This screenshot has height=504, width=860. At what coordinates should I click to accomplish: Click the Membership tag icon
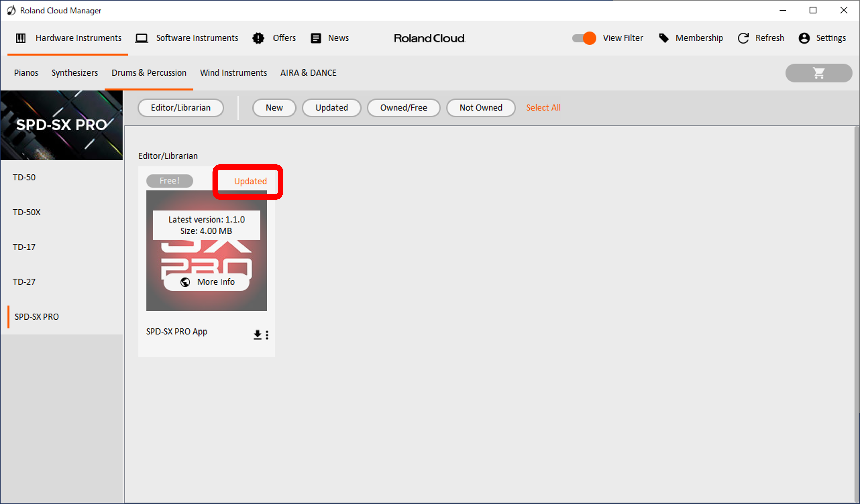(663, 38)
